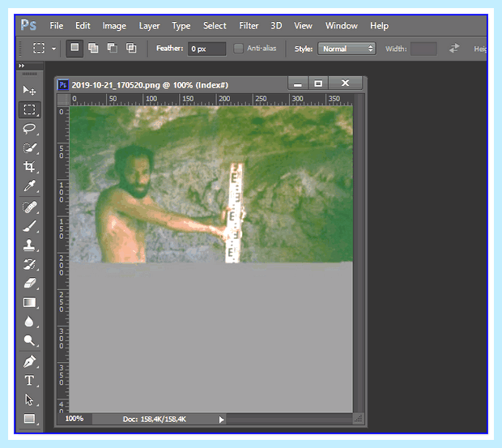Select the Crop tool
This screenshot has height=448, width=502.
[29, 167]
